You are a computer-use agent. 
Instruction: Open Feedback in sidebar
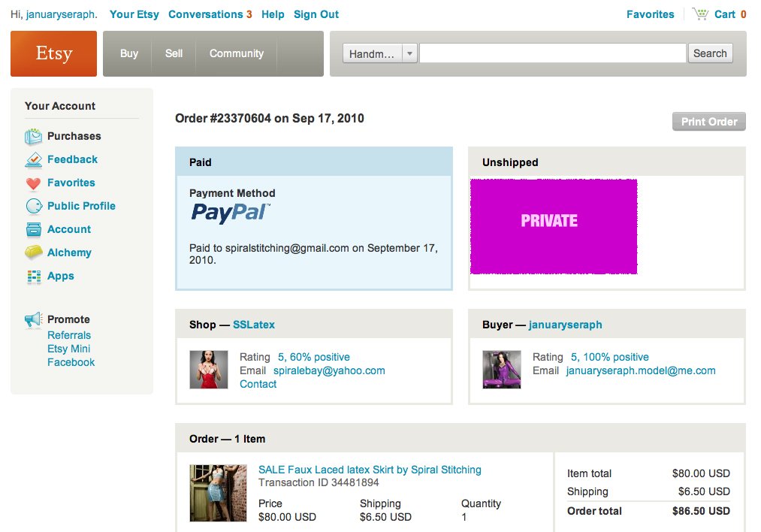click(x=72, y=160)
